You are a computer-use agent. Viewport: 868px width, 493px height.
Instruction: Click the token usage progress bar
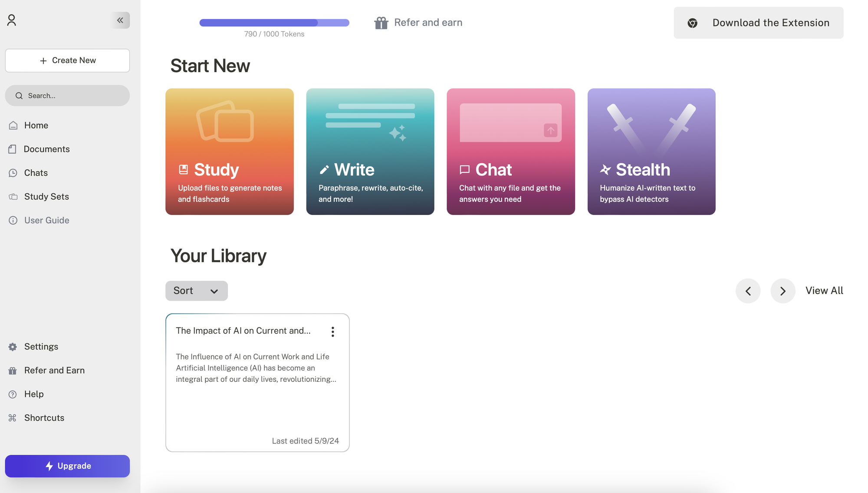[x=274, y=23]
